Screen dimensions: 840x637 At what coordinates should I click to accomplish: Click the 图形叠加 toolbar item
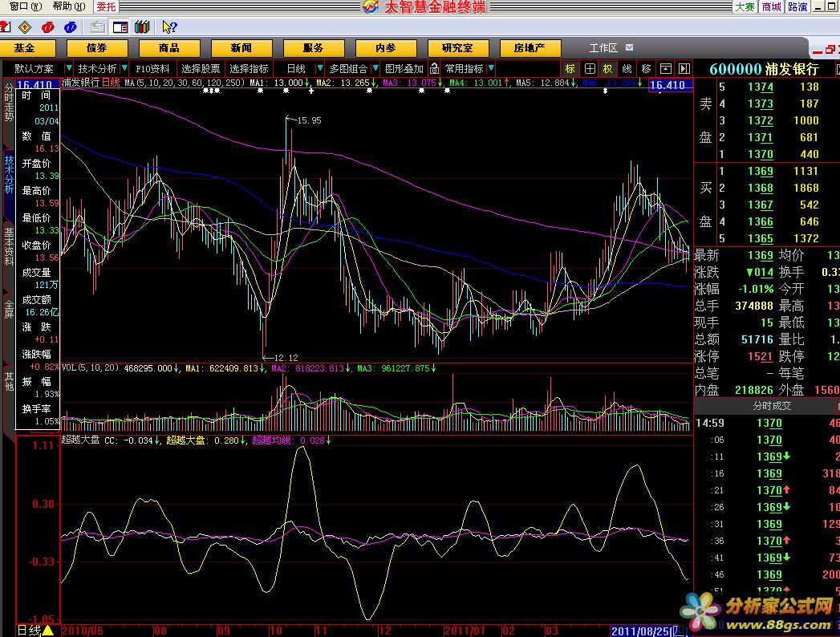(404, 68)
